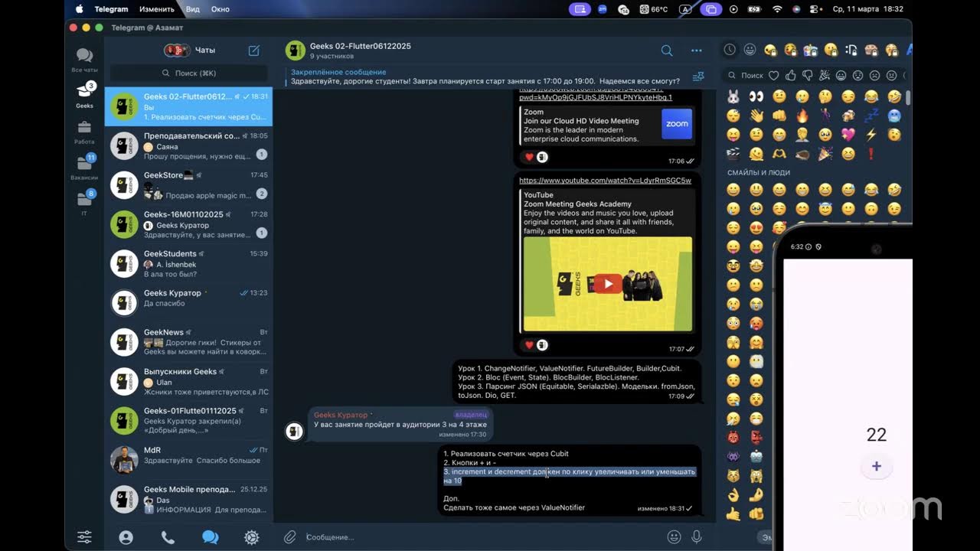Image resolution: width=980 pixels, height=551 pixels.
Task: Open account switcher avatars above chat list
Action: point(177,51)
